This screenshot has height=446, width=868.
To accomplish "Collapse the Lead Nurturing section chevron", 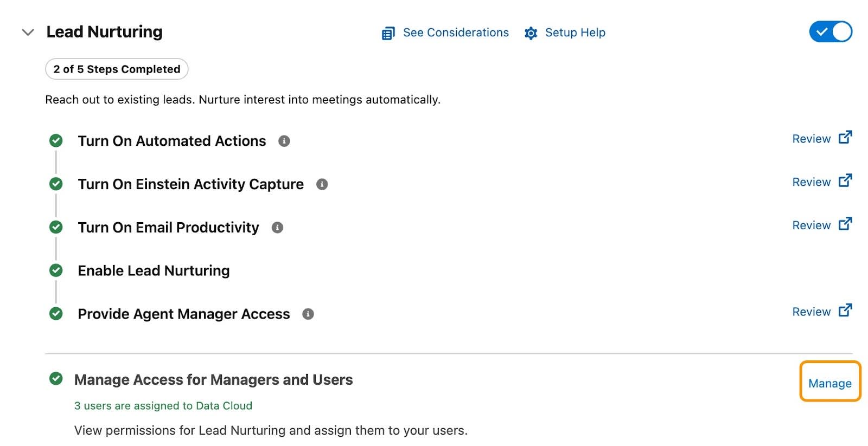I will (28, 33).
